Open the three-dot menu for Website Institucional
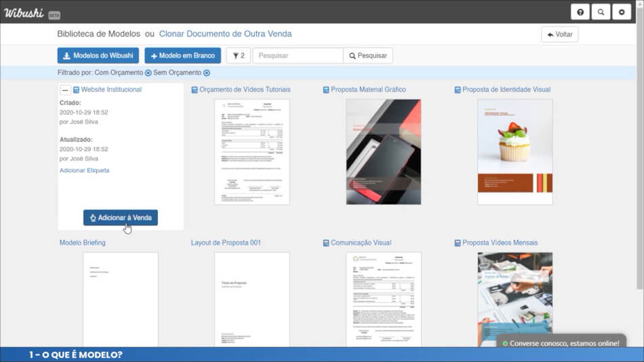This screenshot has width=644, height=362. coord(65,89)
